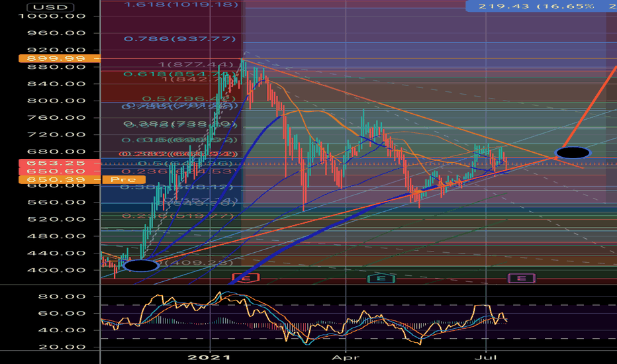Click the 1.618(1019.18) Fibonacci label
The image size is (617, 364).
(181, 5)
